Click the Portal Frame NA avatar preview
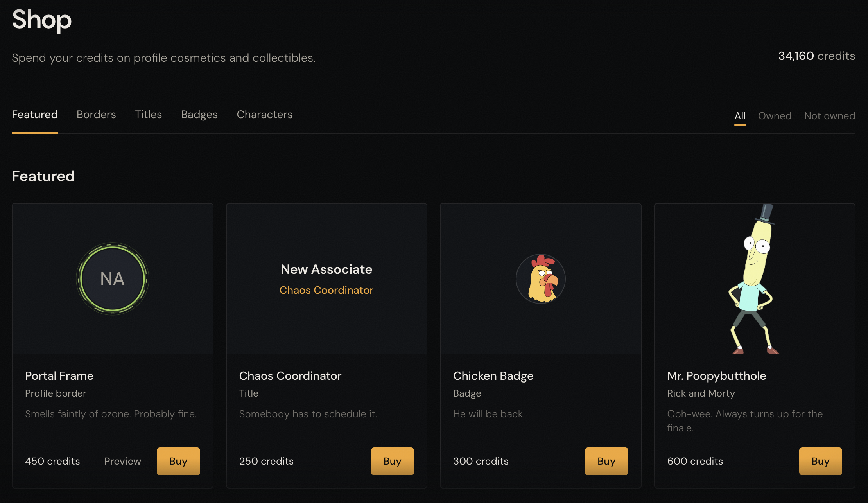This screenshot has height=503, width=868. point(113,278)
